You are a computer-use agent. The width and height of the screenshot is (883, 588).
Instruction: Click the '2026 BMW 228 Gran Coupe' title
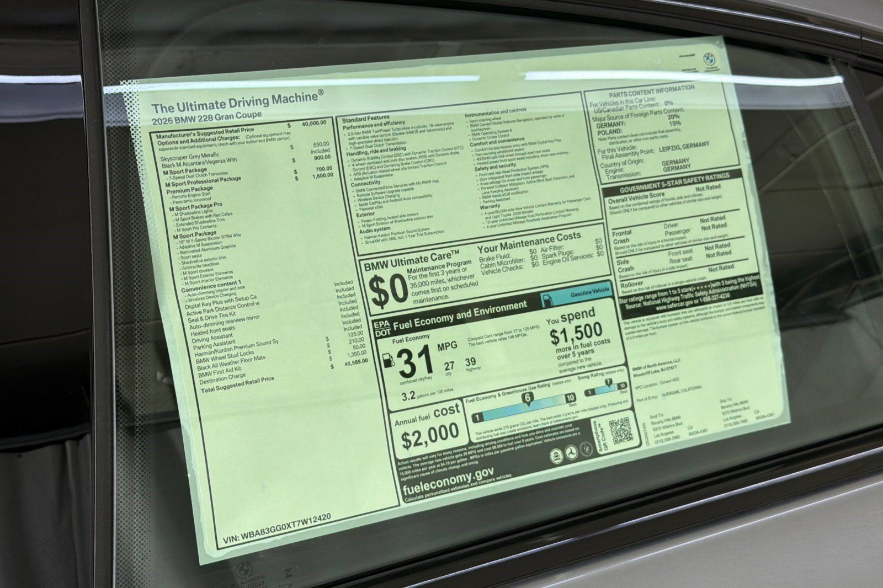point(207,118)
